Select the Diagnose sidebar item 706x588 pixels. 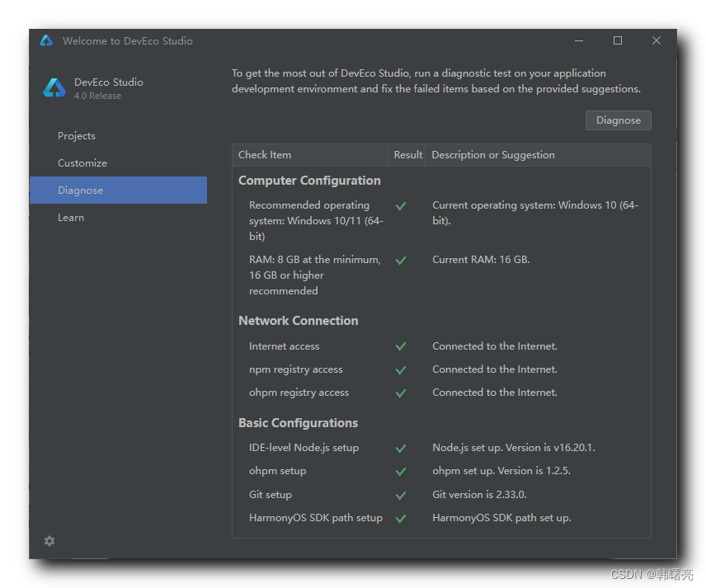pyautogui.click(x=81, y=191)
